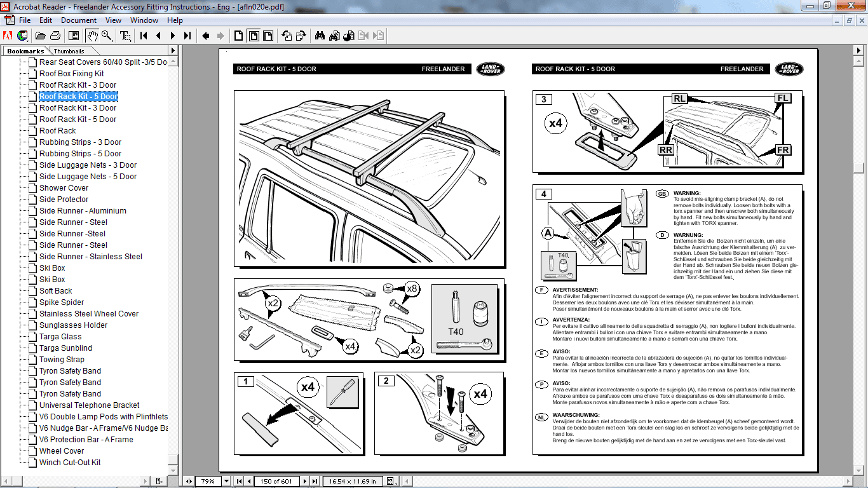
Task: Open the Soft Back bookmark
Action: click(56, 291)
